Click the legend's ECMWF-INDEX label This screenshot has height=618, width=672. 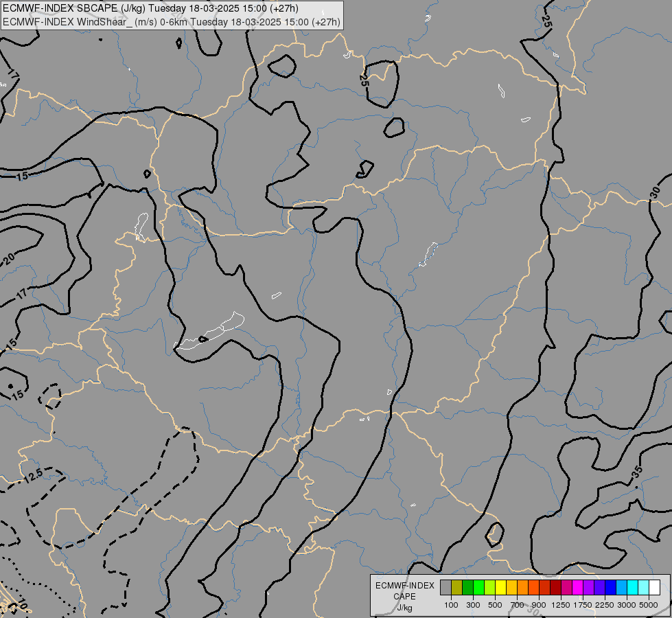coord(405,586)
